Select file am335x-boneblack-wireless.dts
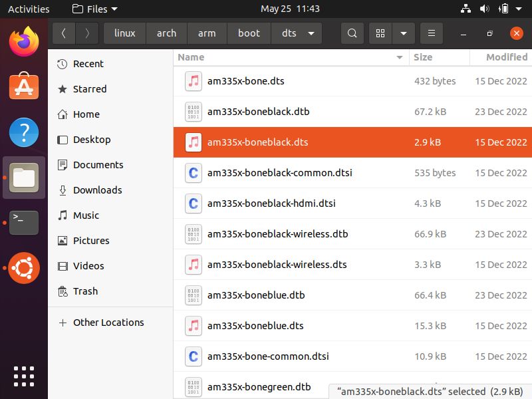 click(352, 265)
